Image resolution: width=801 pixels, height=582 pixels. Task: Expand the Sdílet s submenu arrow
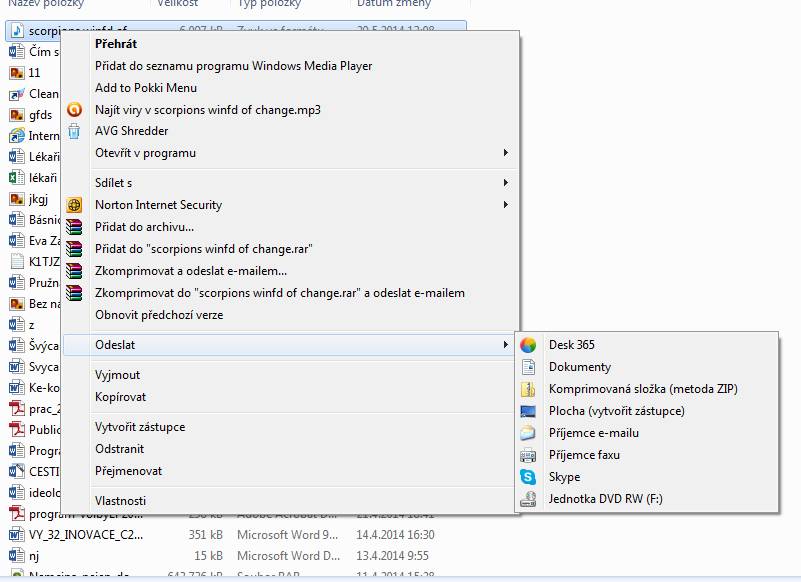coord(506,182)
